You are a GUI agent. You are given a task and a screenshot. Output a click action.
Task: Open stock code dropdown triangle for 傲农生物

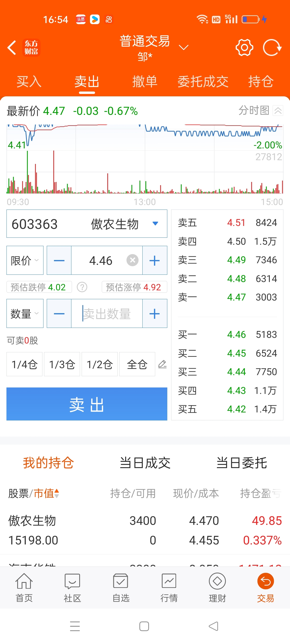pos(155,224)
